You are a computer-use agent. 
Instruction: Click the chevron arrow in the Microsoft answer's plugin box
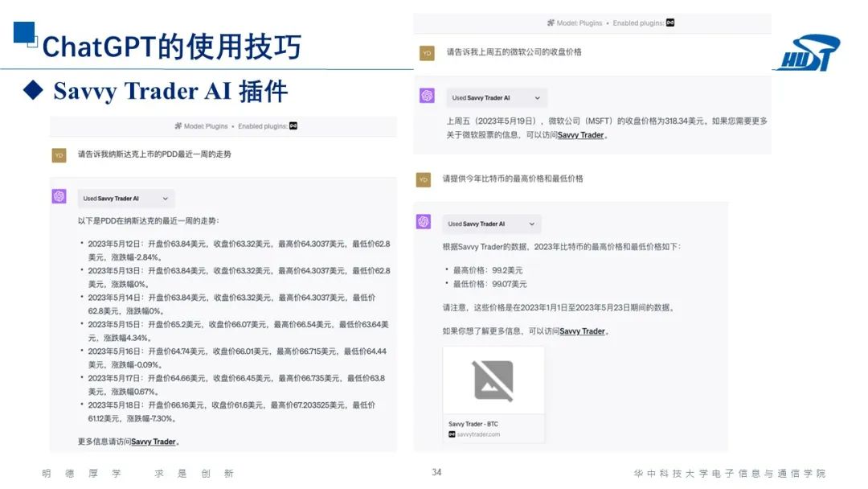click(x=537, y=97)
